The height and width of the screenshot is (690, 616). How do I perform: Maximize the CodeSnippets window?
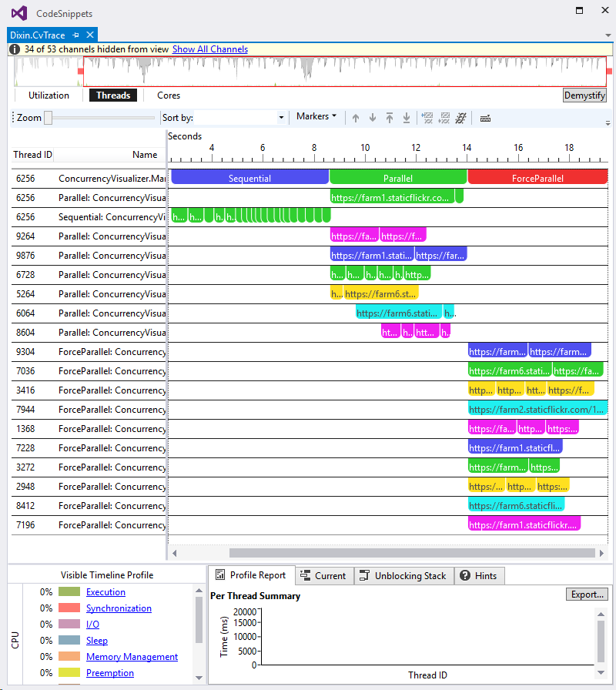580,11
